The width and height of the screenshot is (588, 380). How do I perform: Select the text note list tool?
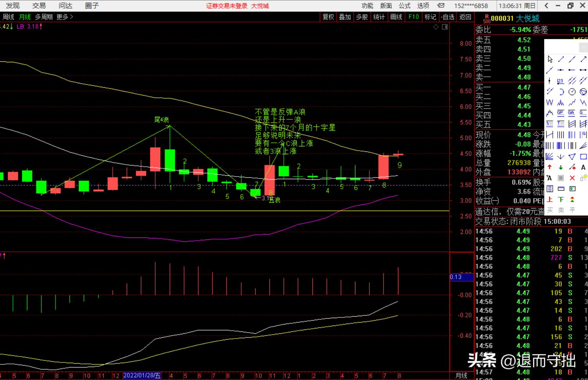pyautogui.click(x=550, y=189)
